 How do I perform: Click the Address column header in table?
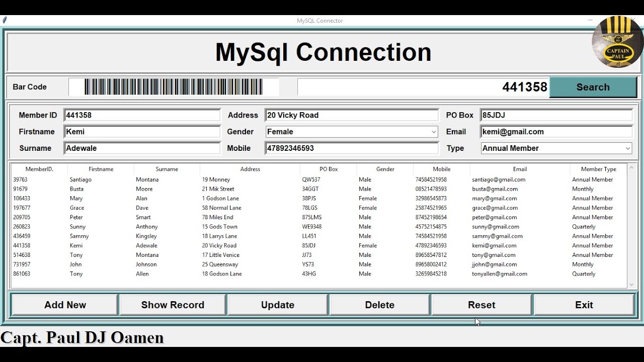coord(250,169)
